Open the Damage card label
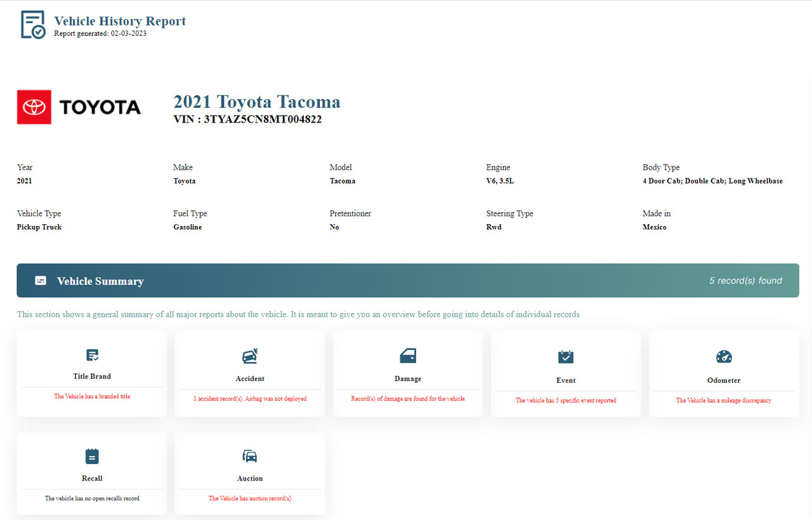The height and width of the screenshot is (520, 812). point(408,378)
